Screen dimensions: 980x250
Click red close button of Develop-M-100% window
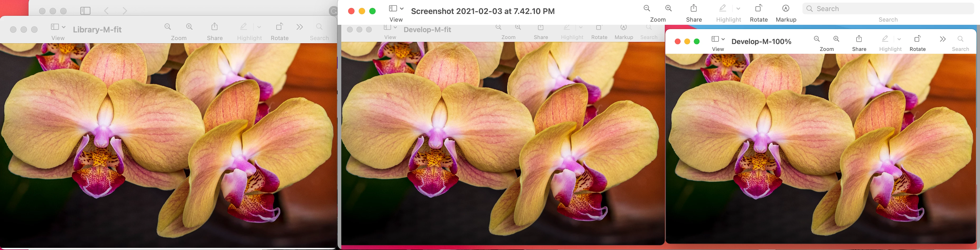click(x=678, y=41)
